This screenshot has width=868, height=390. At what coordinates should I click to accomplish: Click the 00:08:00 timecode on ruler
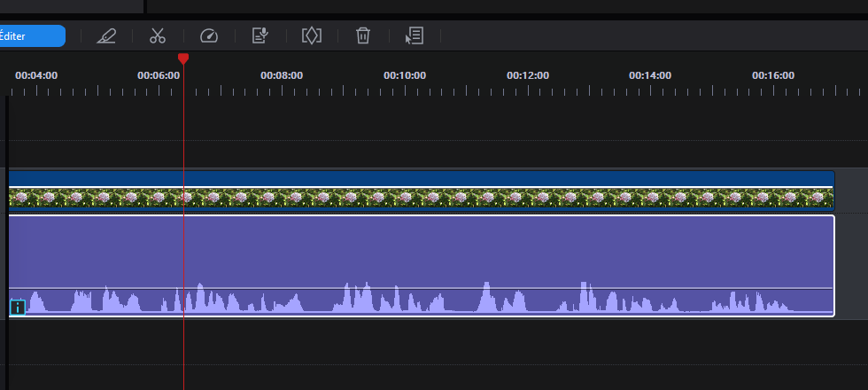pyautogui.click(x=282, y=75)
